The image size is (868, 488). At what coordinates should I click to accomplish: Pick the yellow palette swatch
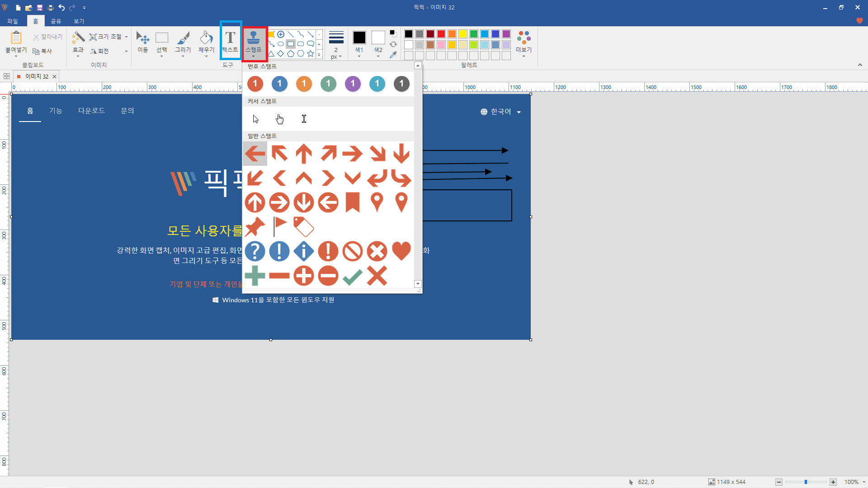pyautogui.click(x=462, y=34)
